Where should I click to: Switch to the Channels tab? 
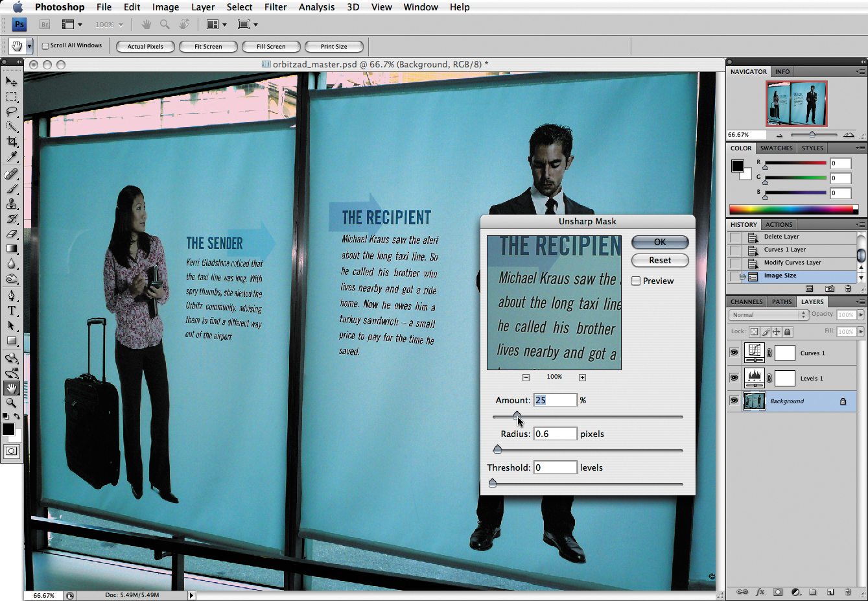click(x=746, y=301)
